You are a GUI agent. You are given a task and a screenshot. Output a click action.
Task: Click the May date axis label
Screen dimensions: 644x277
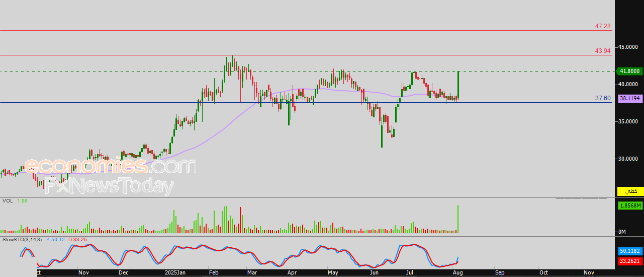point(333,272)
